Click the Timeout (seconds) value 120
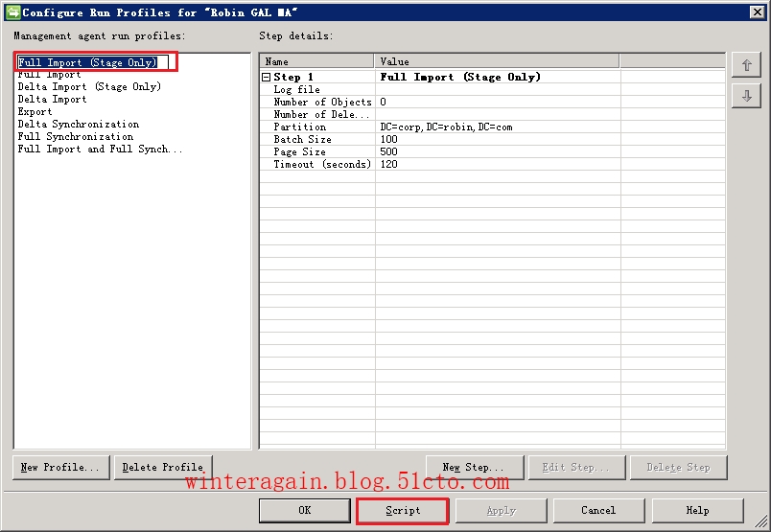Image resolution: width=771 pixels, height=532 pixels. [x=388, y=164]
